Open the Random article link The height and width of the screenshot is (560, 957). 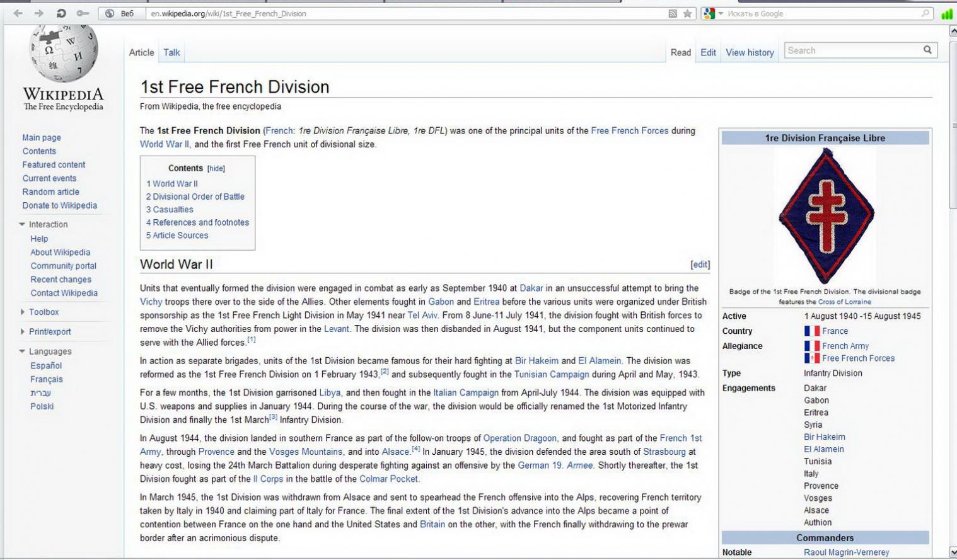click(50, 191)
